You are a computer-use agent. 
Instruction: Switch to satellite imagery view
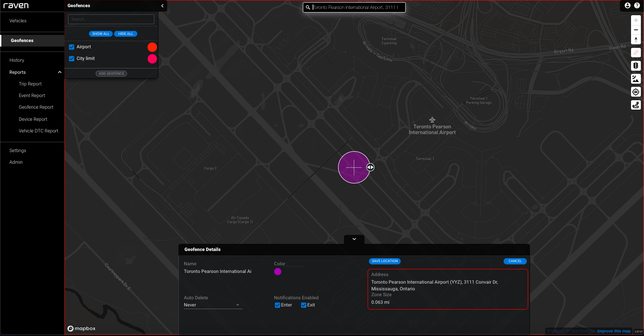point(636,79)
